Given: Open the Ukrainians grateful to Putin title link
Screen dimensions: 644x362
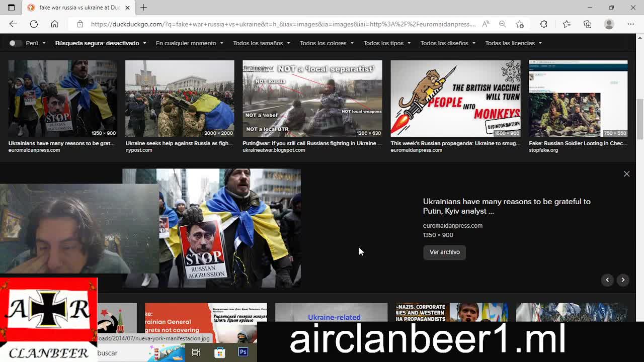Looking at the screenshot, I should (507, 206).
